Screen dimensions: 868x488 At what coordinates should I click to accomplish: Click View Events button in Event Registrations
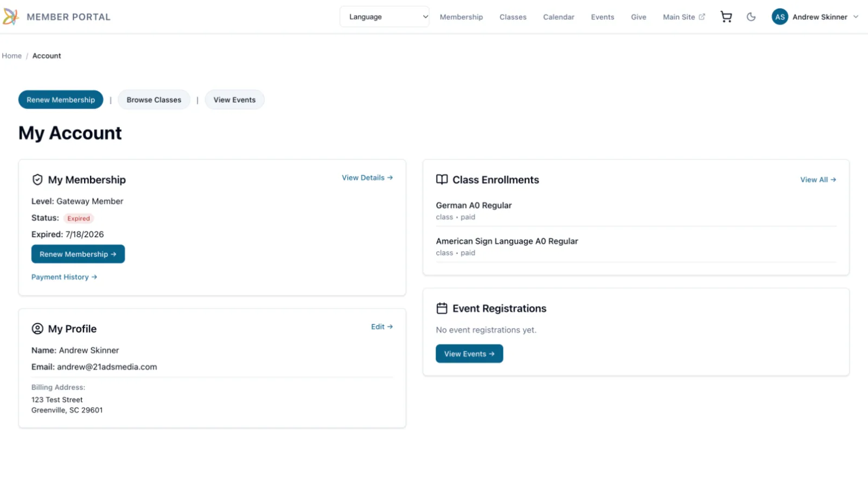[x=469, y=354]
